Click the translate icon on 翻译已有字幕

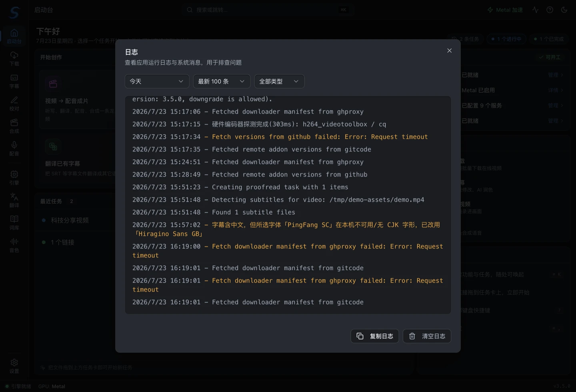pos(53,147)
